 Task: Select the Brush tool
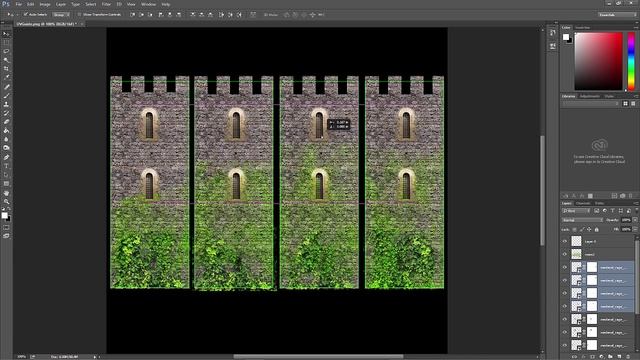pos(6,96)
